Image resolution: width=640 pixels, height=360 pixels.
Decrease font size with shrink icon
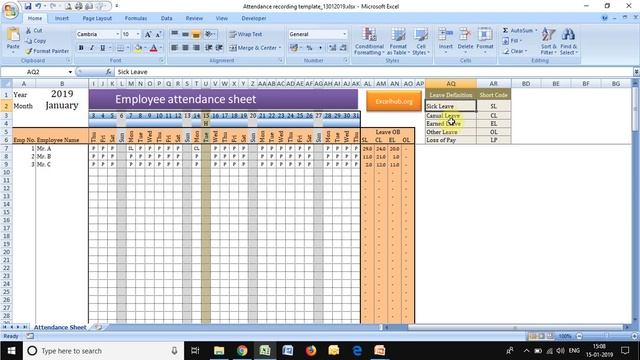coord(158,34)
